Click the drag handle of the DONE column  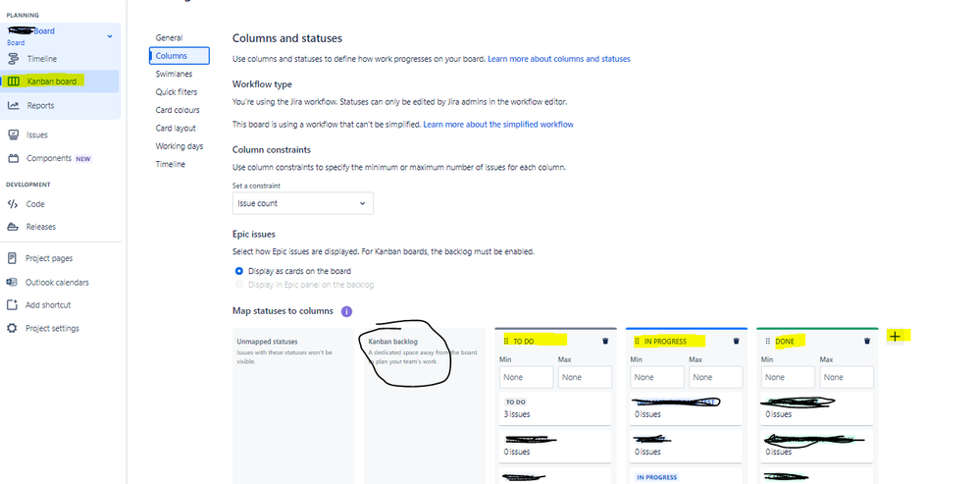coord(768,342)
